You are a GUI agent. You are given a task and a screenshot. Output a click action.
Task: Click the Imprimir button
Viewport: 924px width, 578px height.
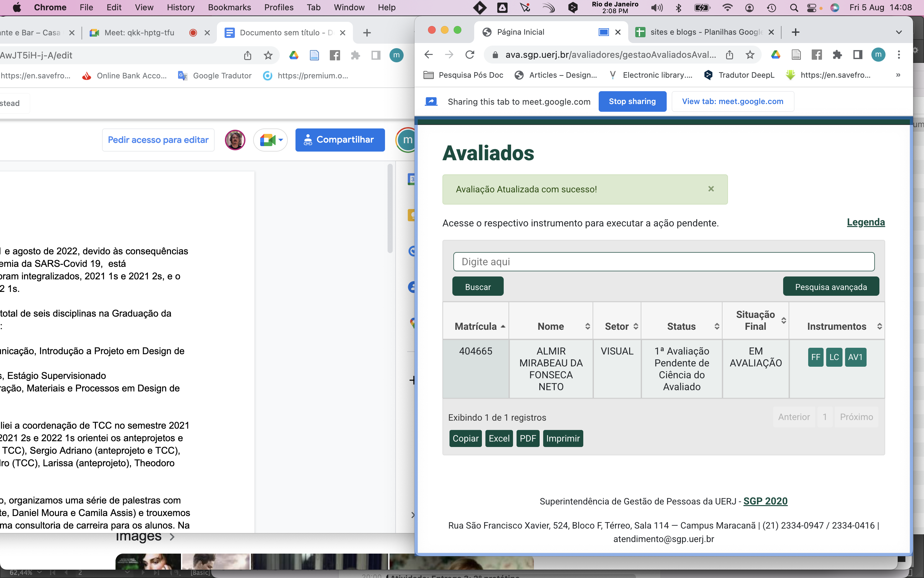pos(563,438)
